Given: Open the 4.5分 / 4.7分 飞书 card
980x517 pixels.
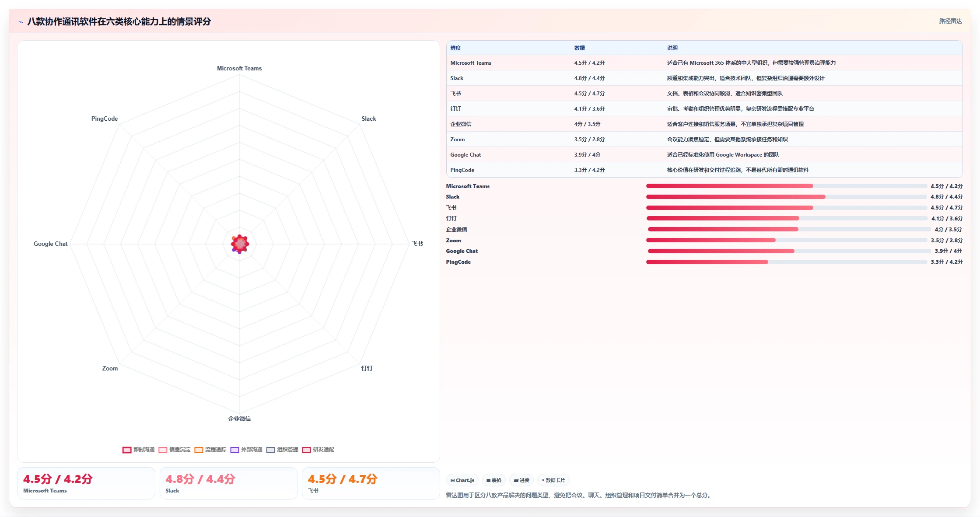Looking at the screenshot, I should (x=371, y=483).
